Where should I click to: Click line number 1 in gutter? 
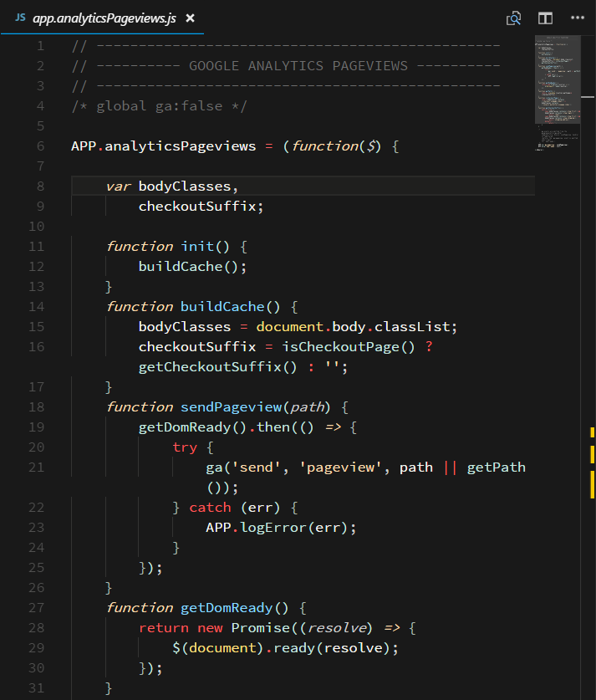(x=41, y=45)
